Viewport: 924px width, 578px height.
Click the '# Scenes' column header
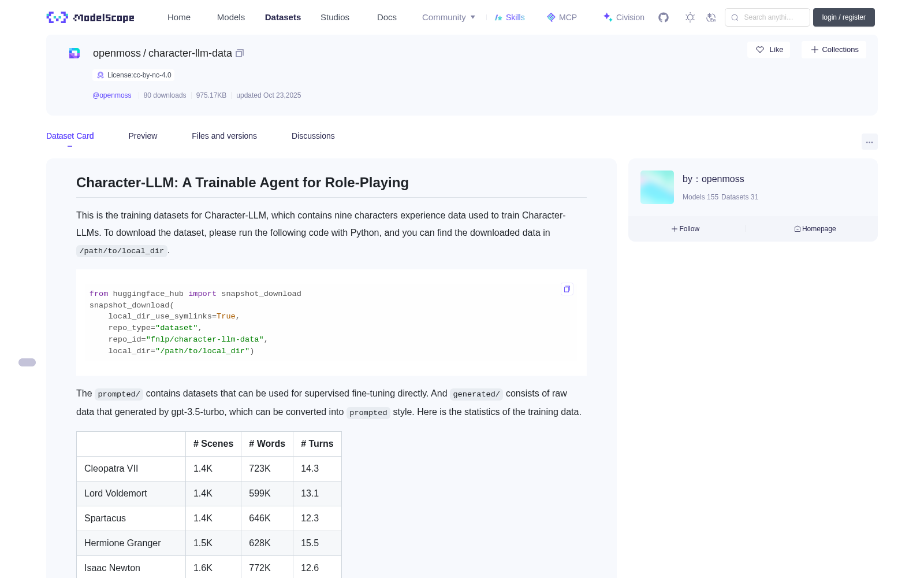[x=213, y=444]
